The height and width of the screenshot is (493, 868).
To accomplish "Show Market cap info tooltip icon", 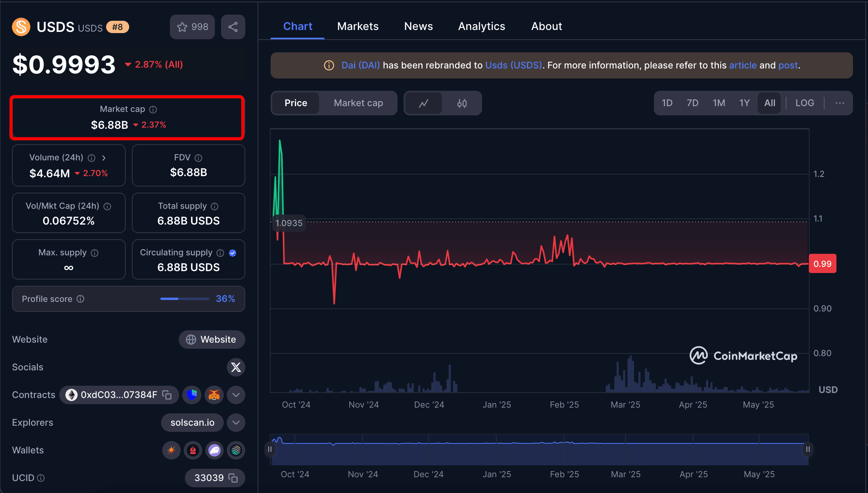I will tap(153, 110).
